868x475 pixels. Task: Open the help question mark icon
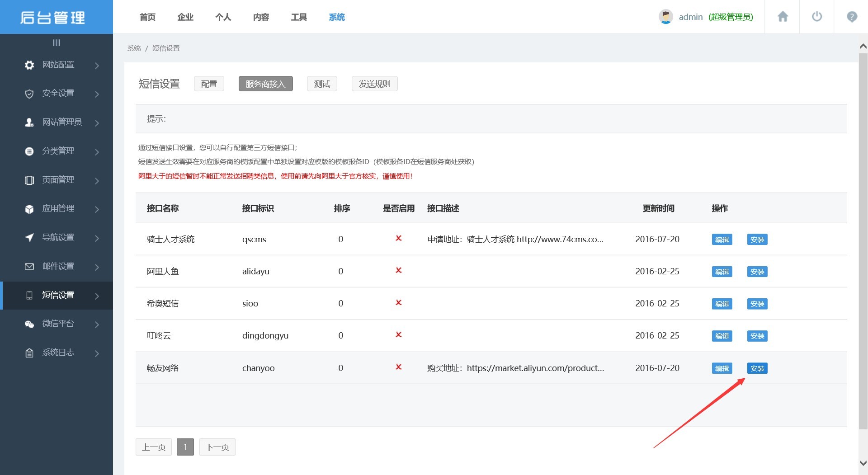click(x=852, y=17)
